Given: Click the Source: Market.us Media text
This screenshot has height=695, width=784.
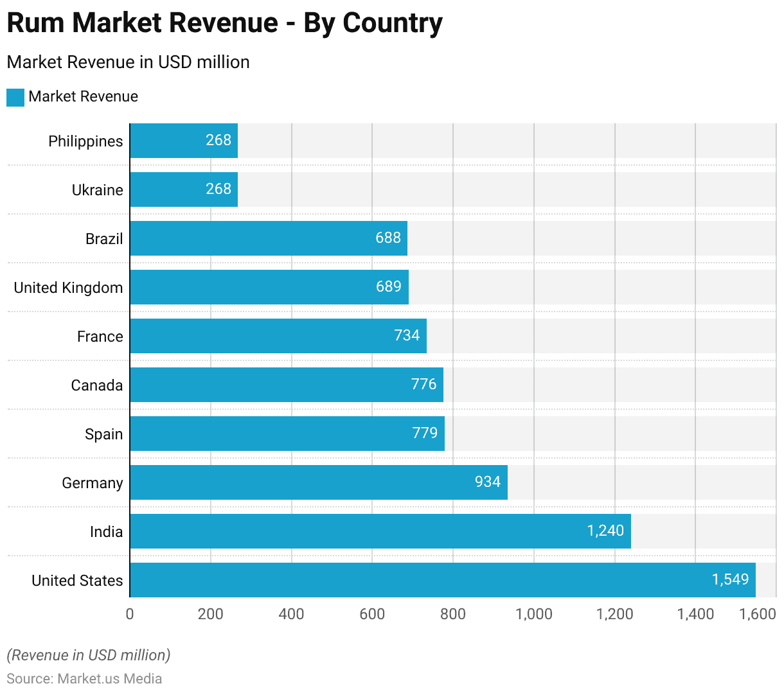Looking at the screenshot, I should coord(84,679).
